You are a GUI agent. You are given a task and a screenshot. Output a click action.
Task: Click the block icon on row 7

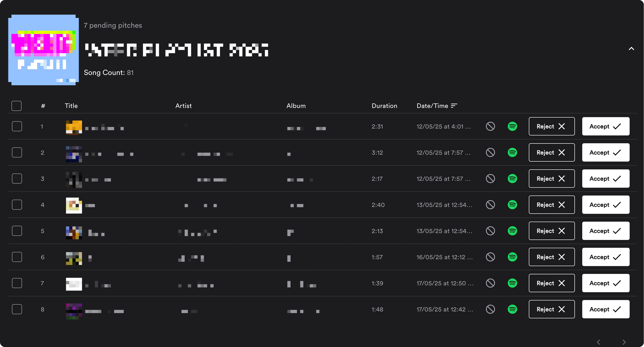[490, 283]
